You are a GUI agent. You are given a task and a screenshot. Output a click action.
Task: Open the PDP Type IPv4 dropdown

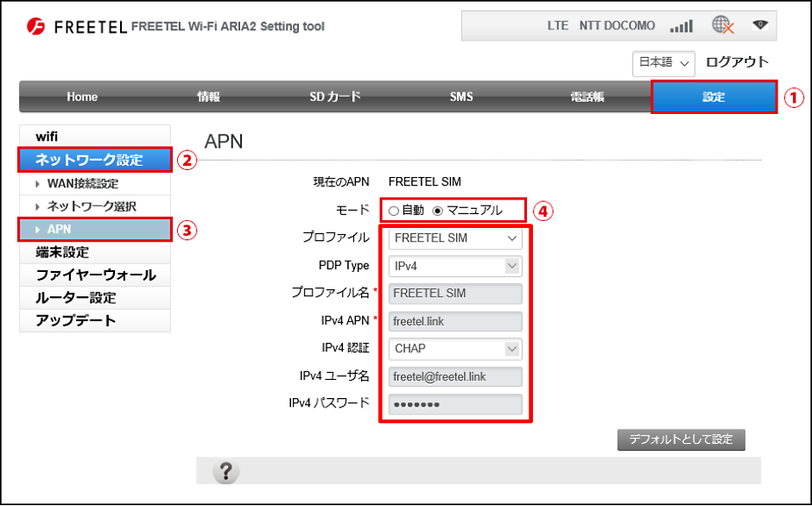tap(455, 266)
